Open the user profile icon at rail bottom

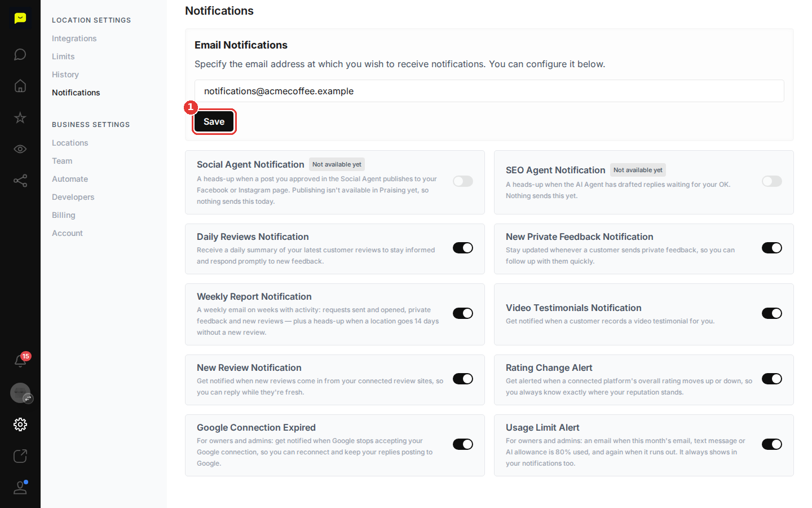click(x=20, y=488)
